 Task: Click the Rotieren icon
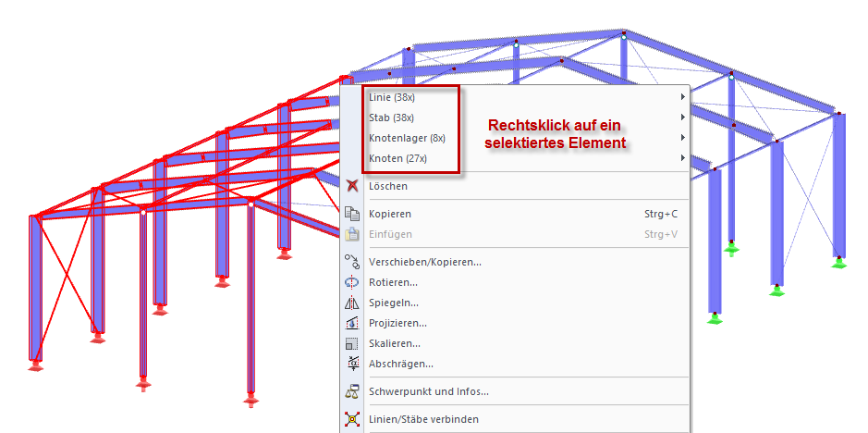coord(352,282)
